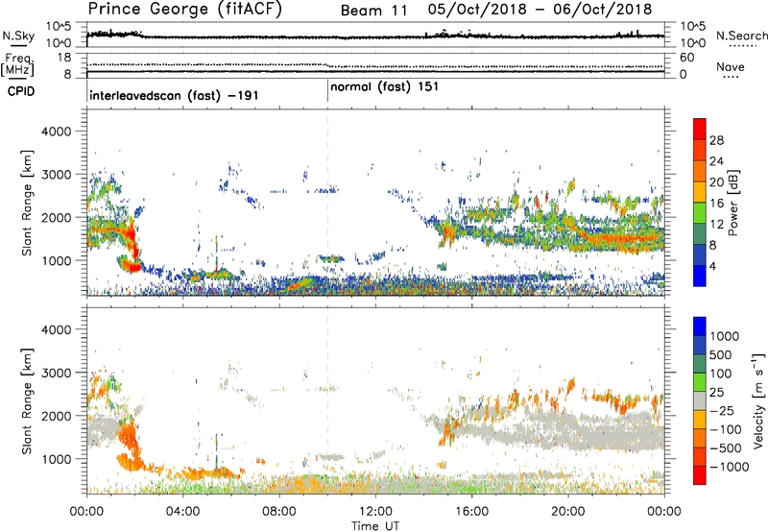Viewport: 768px width, 532px height.
Task: Click the 'Beam 11' label
Action: click(374, 11)
